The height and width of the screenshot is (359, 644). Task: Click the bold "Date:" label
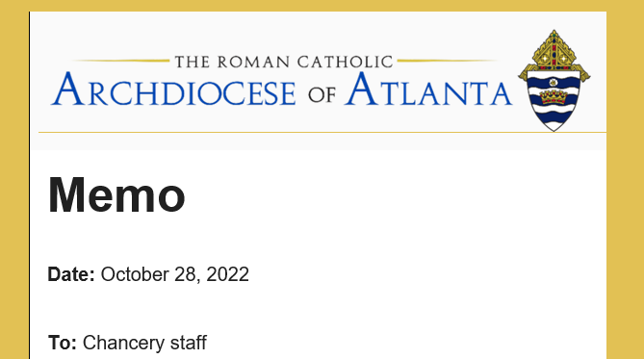(71, 274)
